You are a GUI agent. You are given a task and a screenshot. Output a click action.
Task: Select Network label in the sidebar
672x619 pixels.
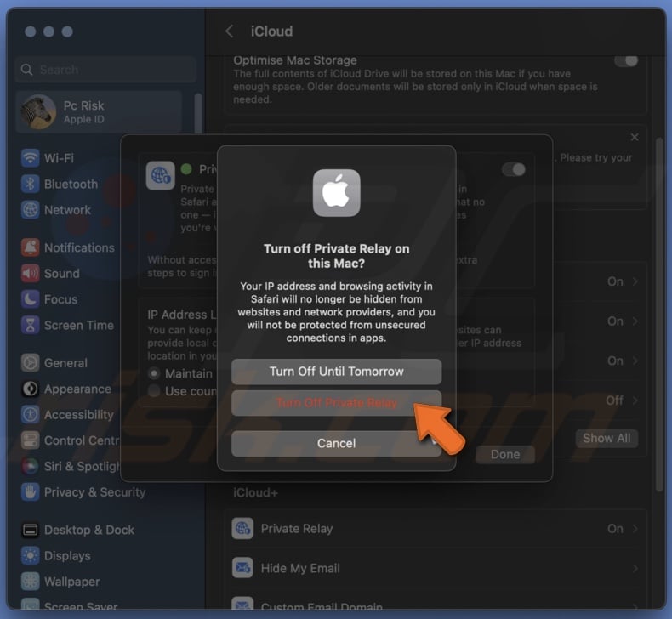point(67,210)
